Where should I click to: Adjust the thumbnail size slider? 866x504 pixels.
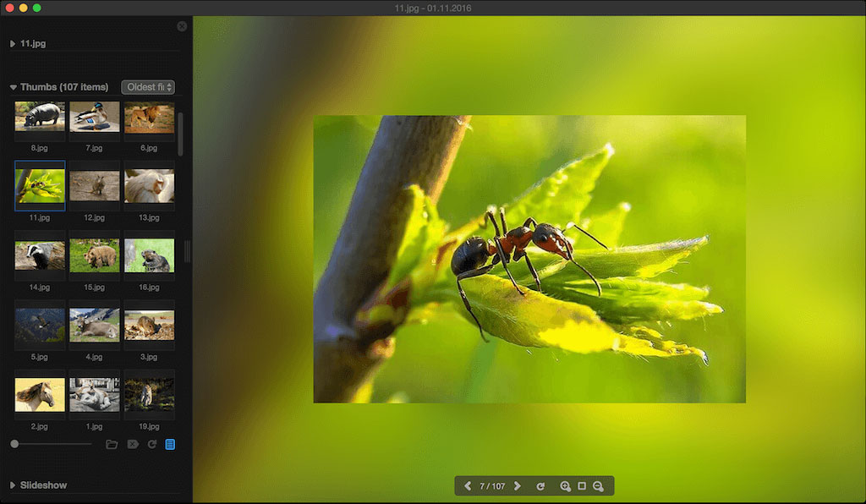click(x=15, y=444)
